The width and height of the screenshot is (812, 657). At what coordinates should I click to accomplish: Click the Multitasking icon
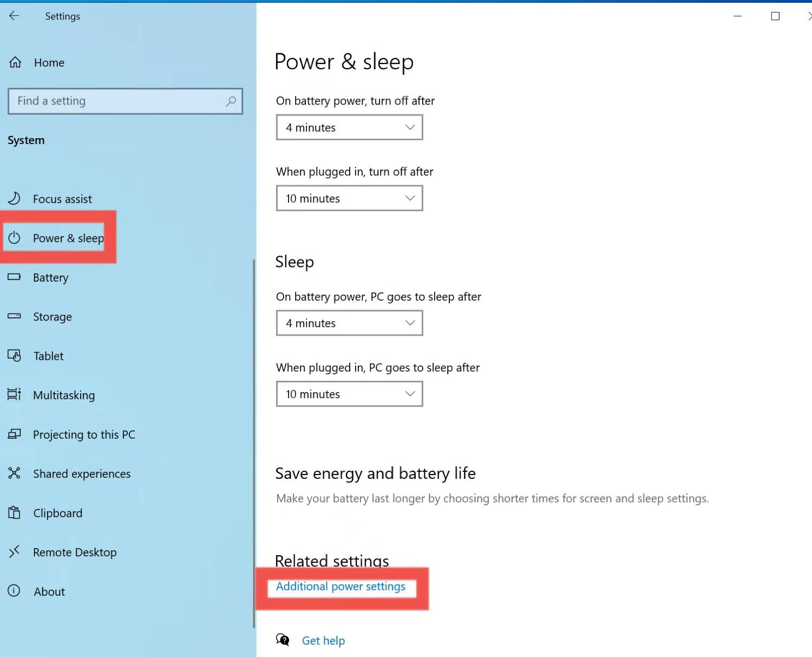pyautogui.click(x=15, y=395)
